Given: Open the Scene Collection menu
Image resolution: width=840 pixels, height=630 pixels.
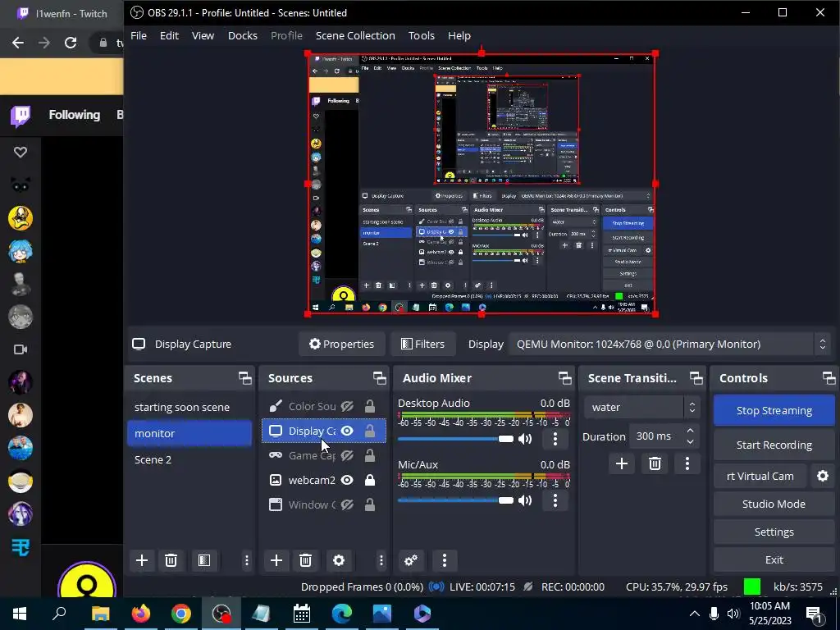Looking at the screenshot, I should click(x=355, y=35).
